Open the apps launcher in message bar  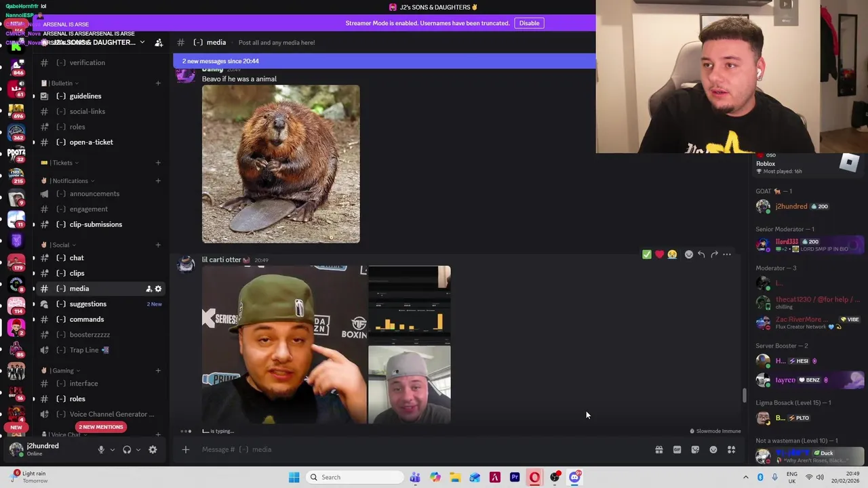[x=732, y=449]
